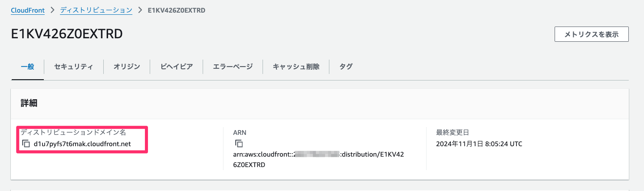Click E1KV426Z0EXTRD in the breadcrumb
Viewport: 644px width, 191px height.
[x=177, y=10]
